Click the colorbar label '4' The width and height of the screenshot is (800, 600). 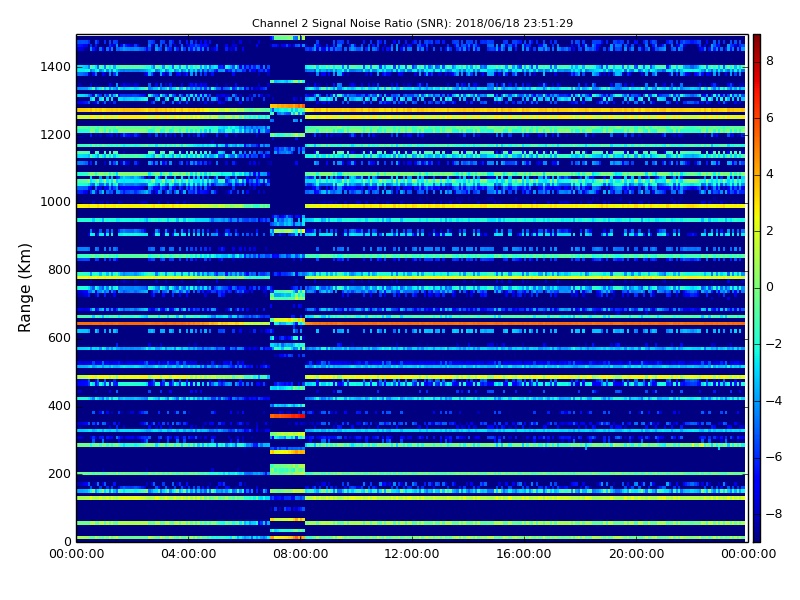pos(770,174)
